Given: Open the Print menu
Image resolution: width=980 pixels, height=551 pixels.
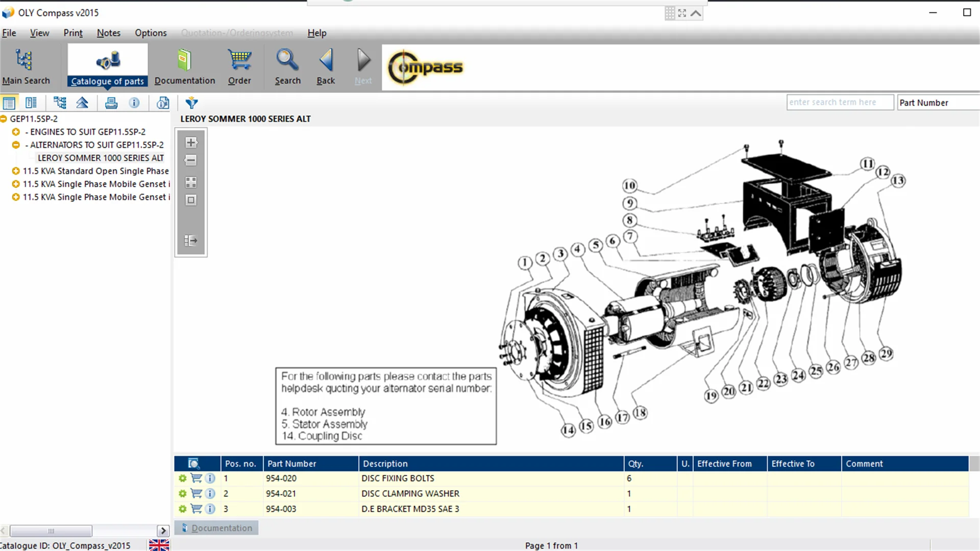Looking at the screenshot, I should pos(73,33).
